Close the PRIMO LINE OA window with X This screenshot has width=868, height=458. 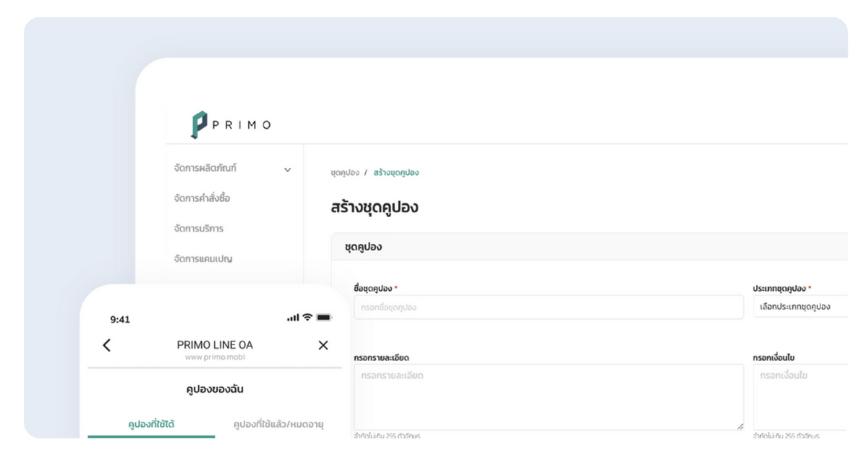(x=323, y=345)
